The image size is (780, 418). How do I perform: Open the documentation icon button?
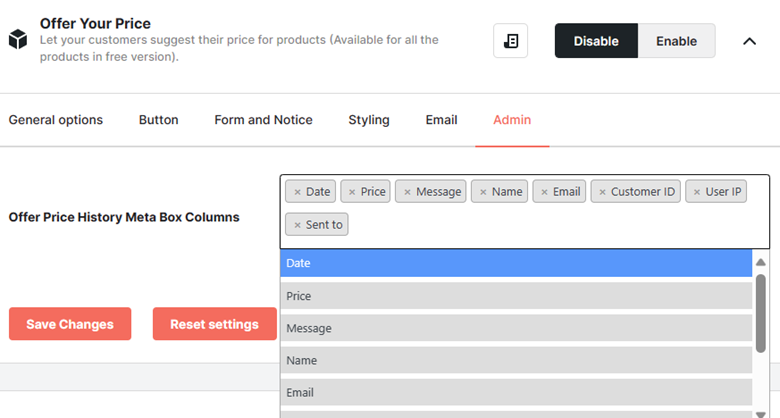pos(510,41)
